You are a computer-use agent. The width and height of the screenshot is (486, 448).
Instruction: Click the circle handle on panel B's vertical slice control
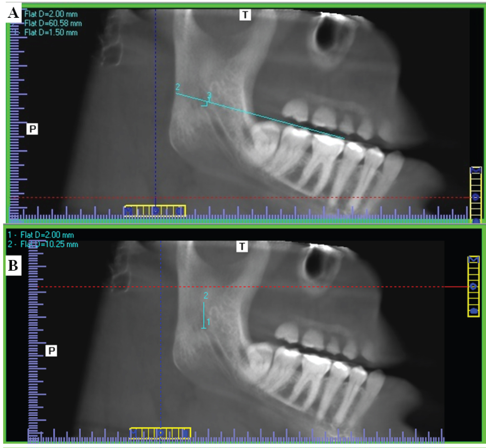click(x=473, y=286)
